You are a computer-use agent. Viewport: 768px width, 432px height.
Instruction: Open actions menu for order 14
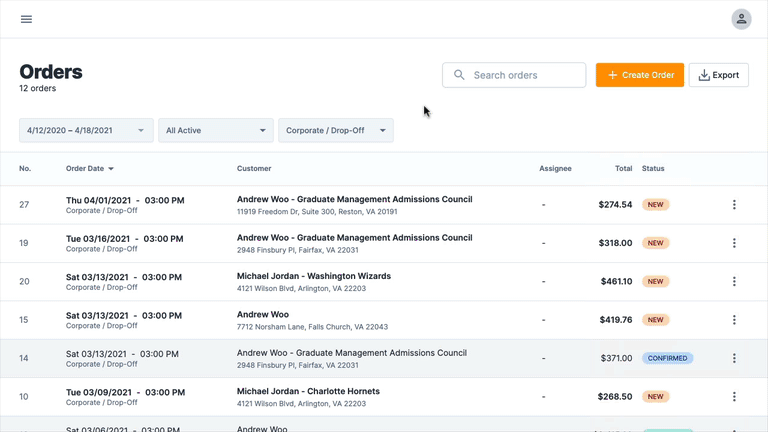point(734,358)
